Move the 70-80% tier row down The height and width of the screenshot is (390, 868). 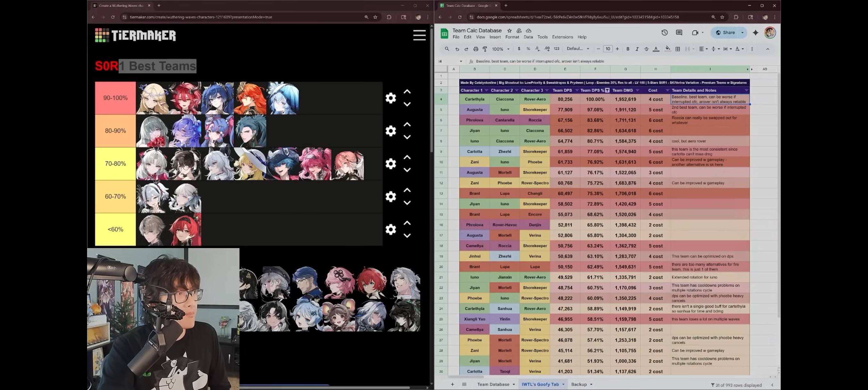coord(407,170)
